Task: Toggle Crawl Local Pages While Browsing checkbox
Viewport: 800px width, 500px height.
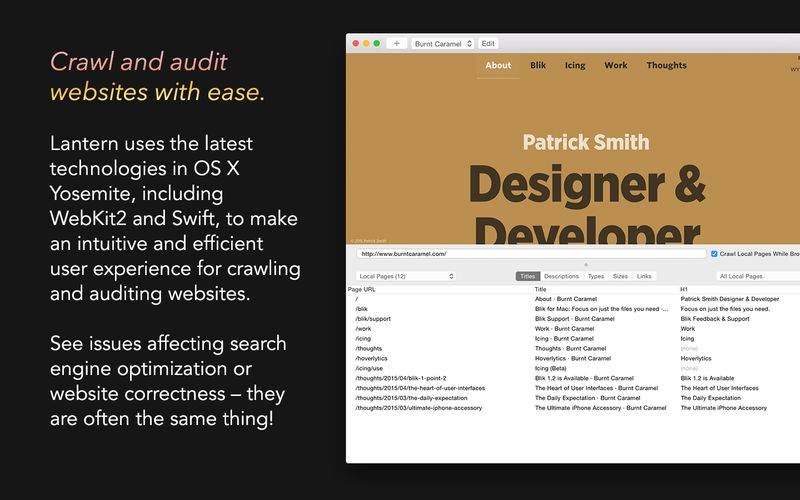Action: tap(714, 254)
